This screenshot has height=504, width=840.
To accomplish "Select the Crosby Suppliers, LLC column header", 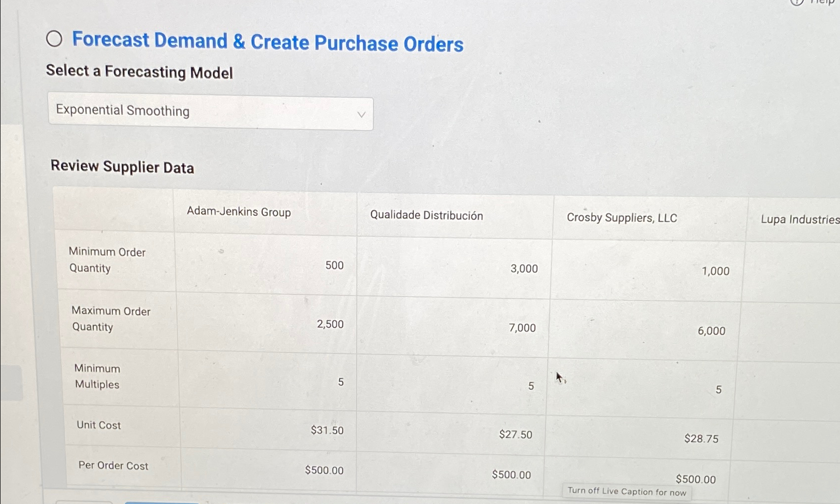I will pyautogui.click(x=622, y=217).
